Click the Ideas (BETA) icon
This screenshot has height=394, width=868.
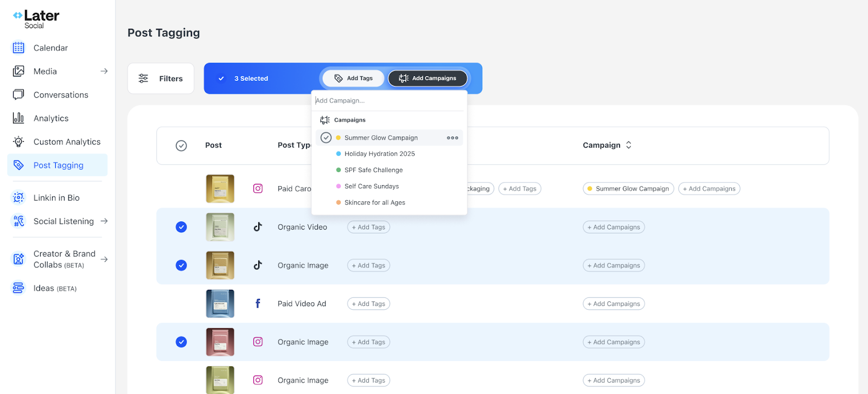(18, 288)
